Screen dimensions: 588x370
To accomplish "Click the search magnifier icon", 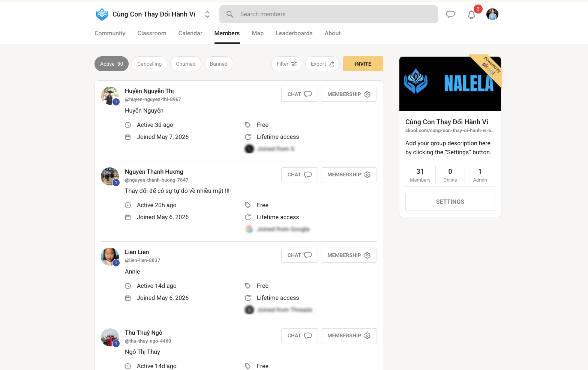I will pos(230,14).
